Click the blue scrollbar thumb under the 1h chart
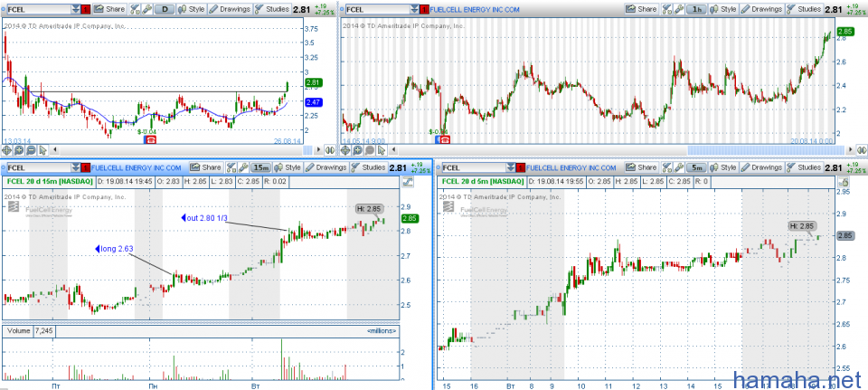This screenshot has height=390, width=868. [766, 150]
